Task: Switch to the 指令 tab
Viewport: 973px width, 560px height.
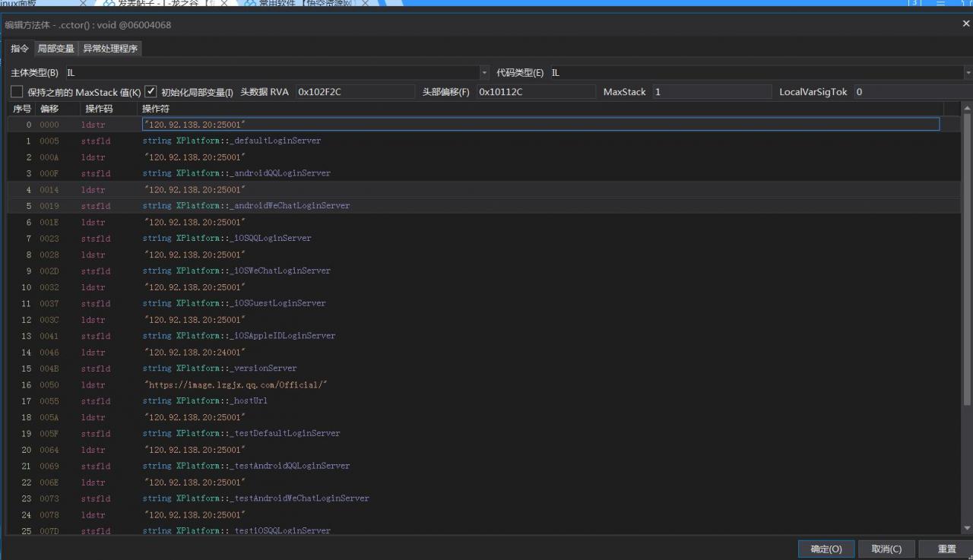Action: (x=20, y=49)
